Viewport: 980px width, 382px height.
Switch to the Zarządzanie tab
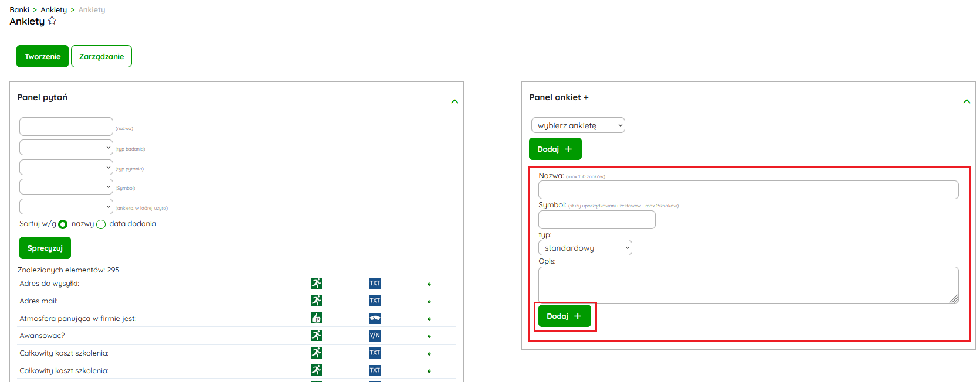click(x=101, y=56)
